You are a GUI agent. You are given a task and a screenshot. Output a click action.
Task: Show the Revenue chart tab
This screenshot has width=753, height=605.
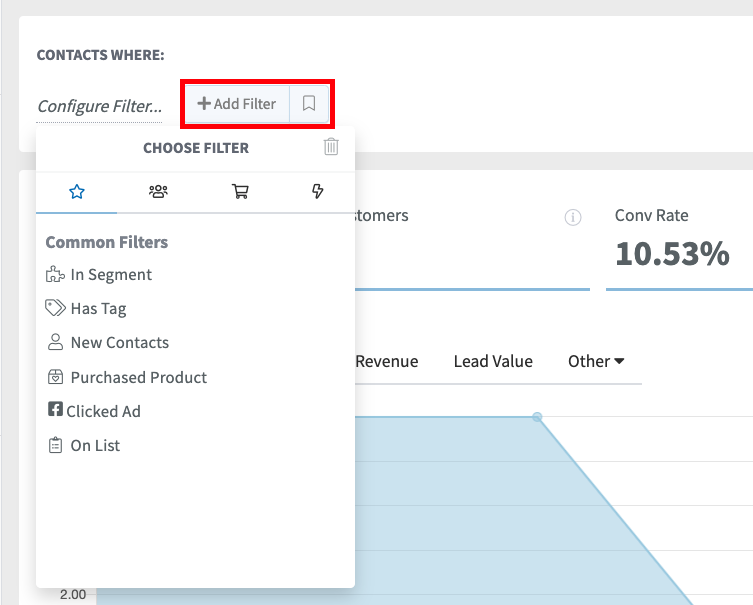click(386, 362)
